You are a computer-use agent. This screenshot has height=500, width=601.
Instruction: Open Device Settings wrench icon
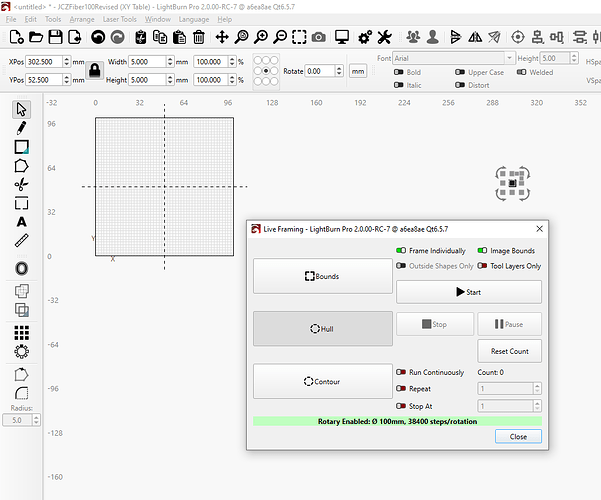click(x=384, y=37)
